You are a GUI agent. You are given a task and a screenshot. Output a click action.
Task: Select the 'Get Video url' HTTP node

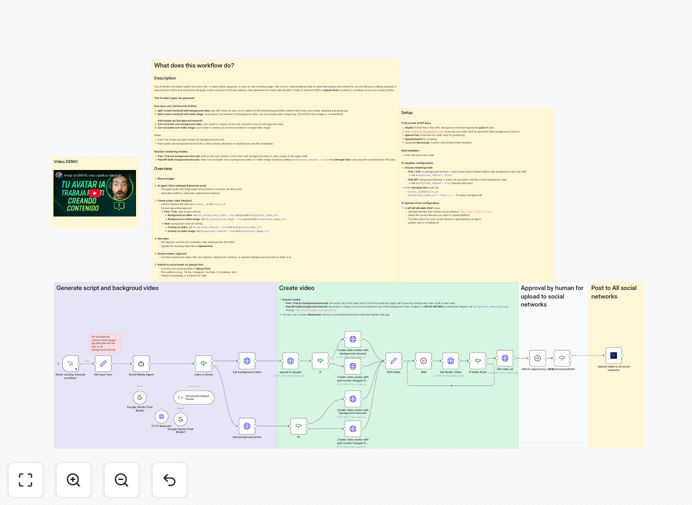pos(505,358)
